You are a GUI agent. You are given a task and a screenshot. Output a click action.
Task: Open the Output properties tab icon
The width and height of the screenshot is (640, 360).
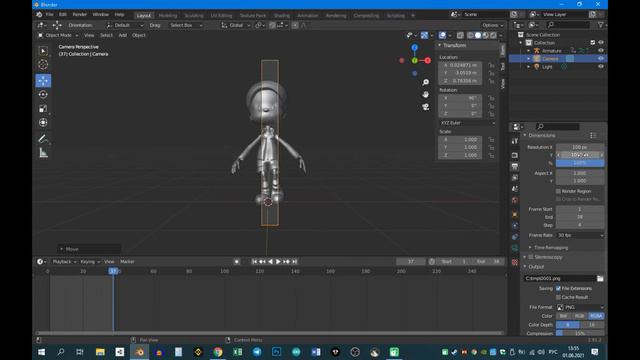pyautogui.click(x=515, y=167)
